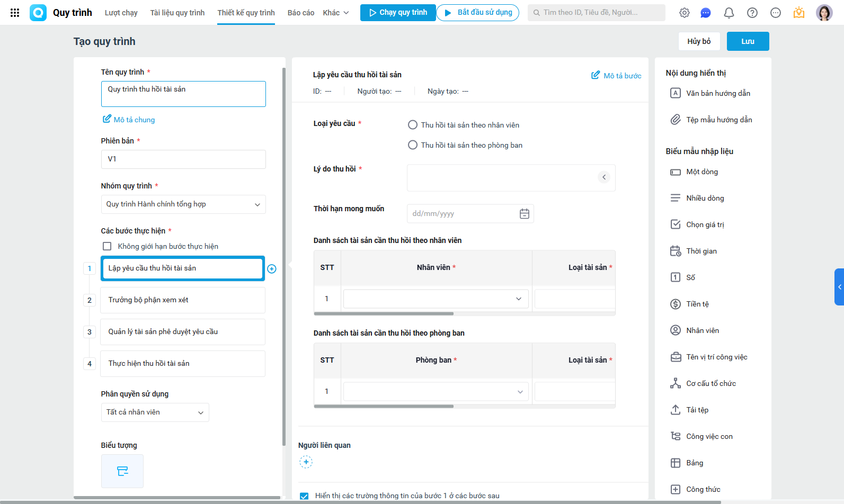Viewport: 844px width, 504px height.
Task: Open the help question mark icon
Action: point(752,13)
